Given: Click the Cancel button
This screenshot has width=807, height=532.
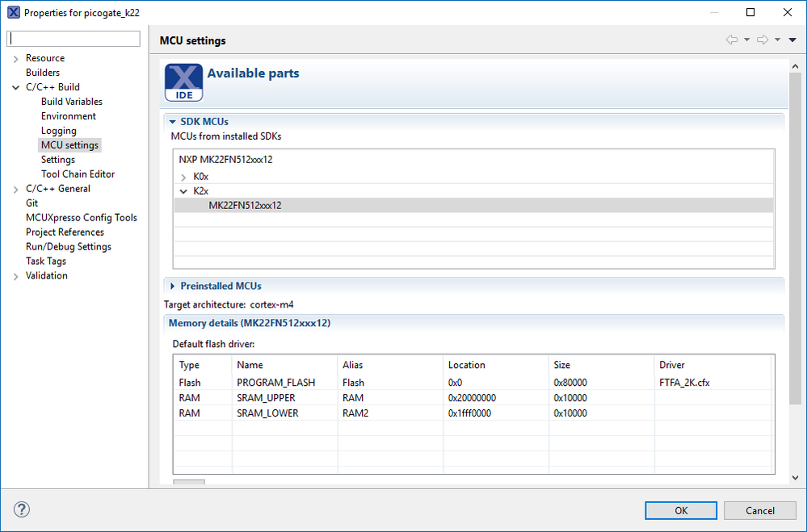Looking at the screenshot, I should click(760, 510).
